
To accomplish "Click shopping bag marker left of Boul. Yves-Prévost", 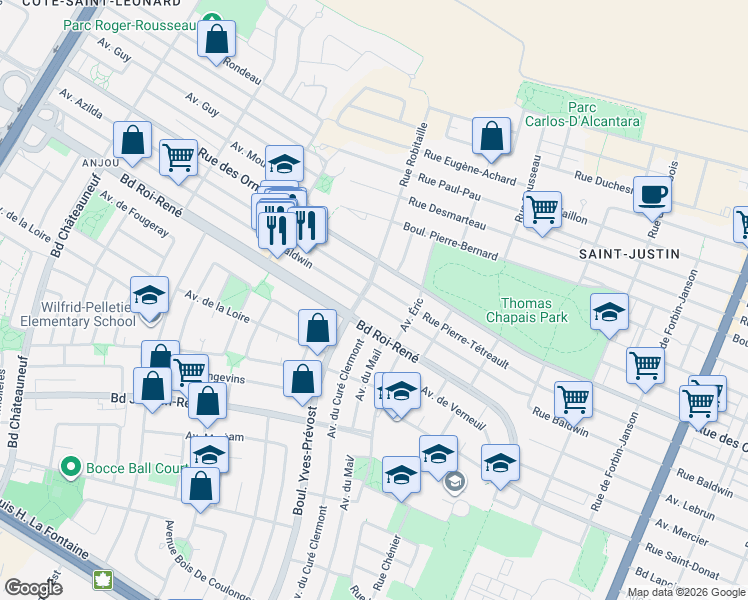I will 302,382.
